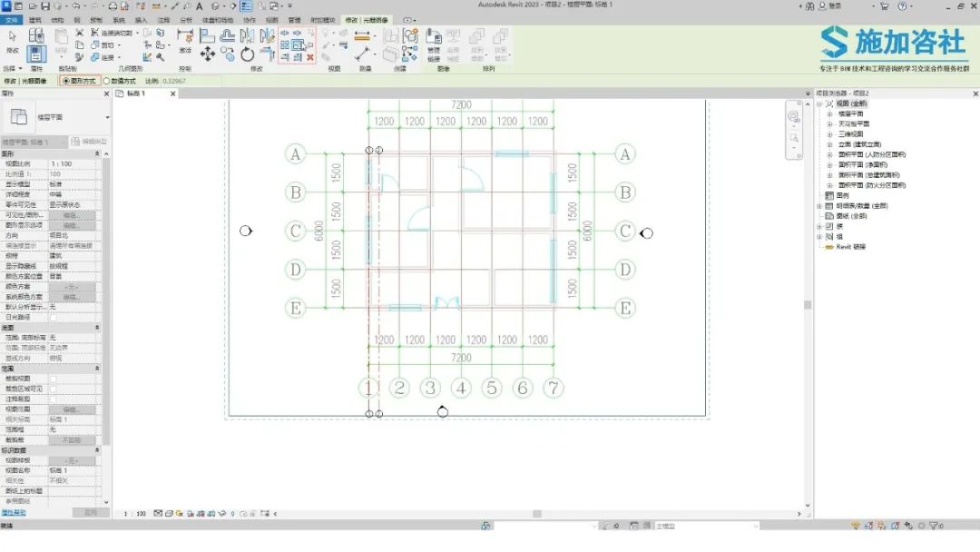This screenshot has width=980, height=552.
Task: Click the red Delete X icon
Action: 310,57
